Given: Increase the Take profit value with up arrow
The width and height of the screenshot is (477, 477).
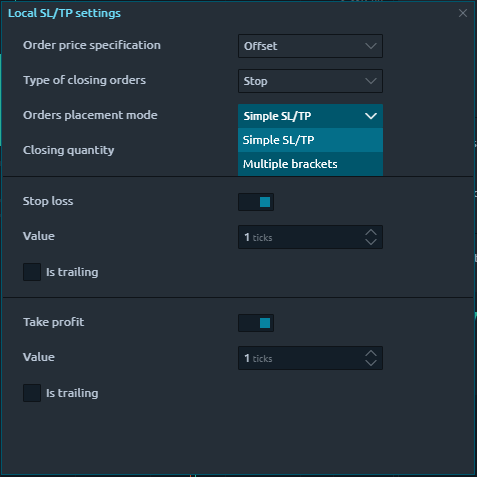Looking at the screenshot, I should (x=371, y=353).
